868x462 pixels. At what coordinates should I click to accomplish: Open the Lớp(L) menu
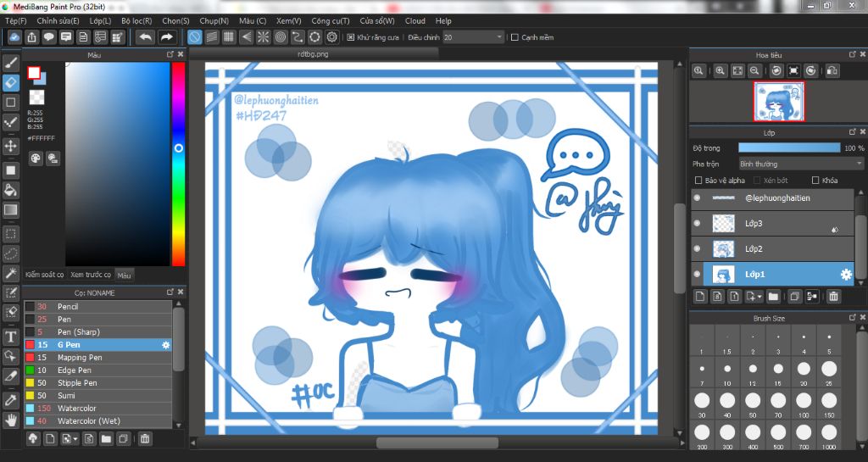pos(100,20)
